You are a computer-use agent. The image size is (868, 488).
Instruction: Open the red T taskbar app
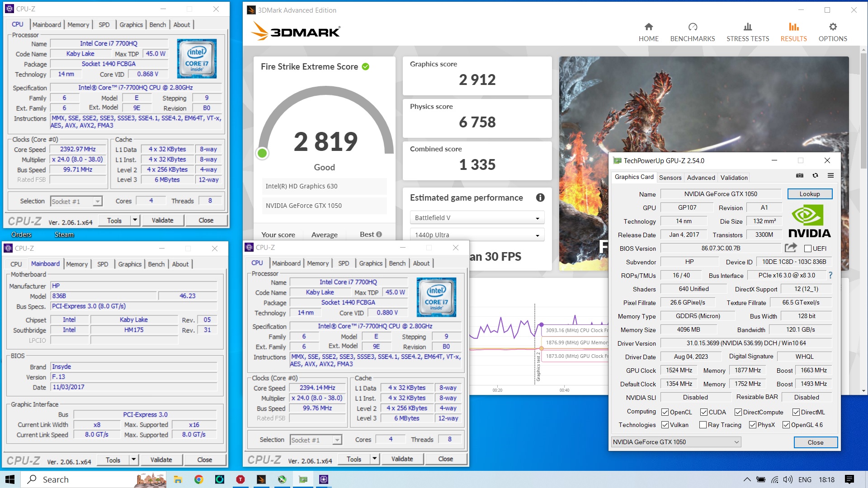[241, 479]
